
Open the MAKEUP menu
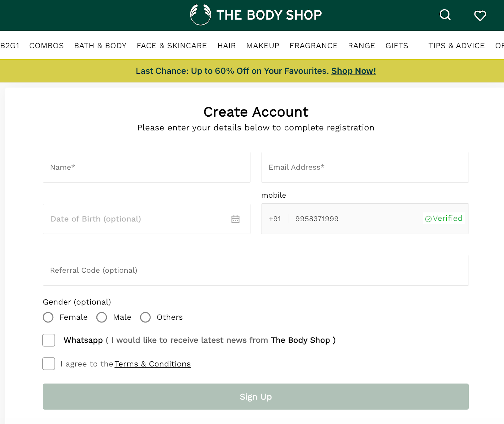[263, 46]
